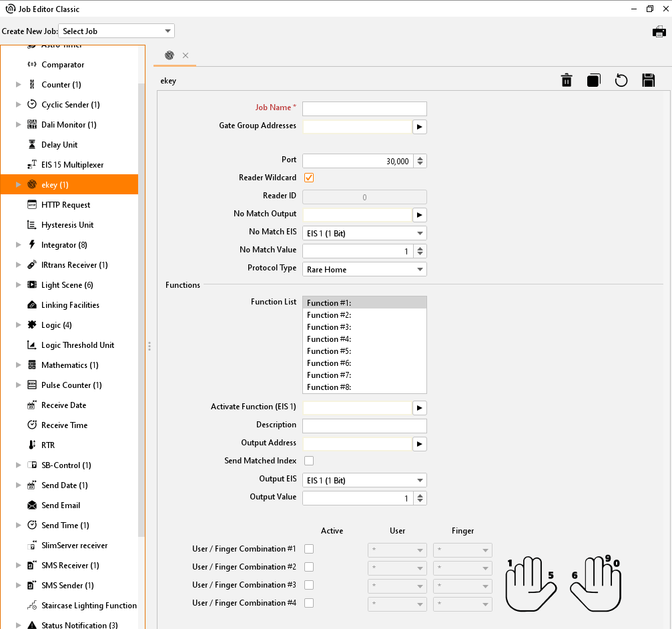Click the delete job trash icon
The image size is (672, 629).
point(567,81)
